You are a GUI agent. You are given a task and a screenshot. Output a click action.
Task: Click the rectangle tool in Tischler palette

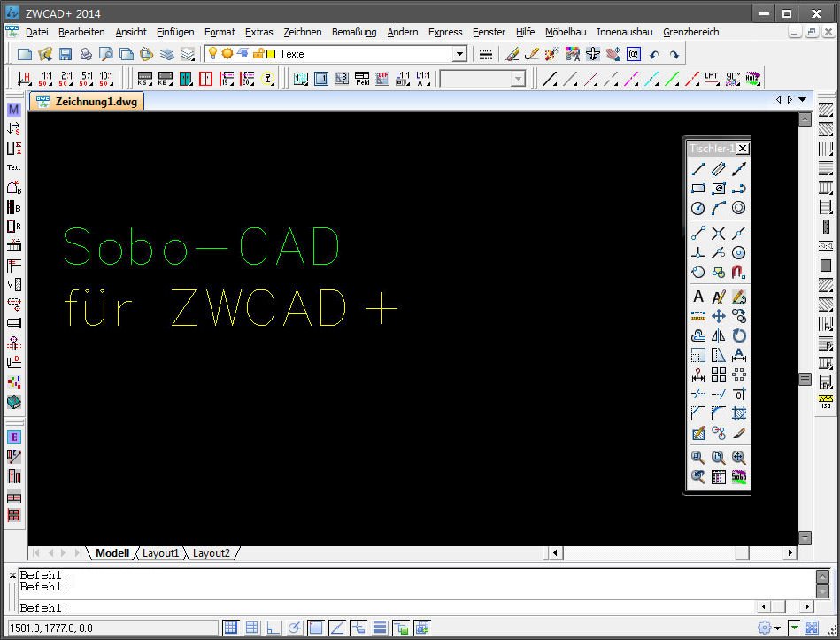[x=697, y=189]
